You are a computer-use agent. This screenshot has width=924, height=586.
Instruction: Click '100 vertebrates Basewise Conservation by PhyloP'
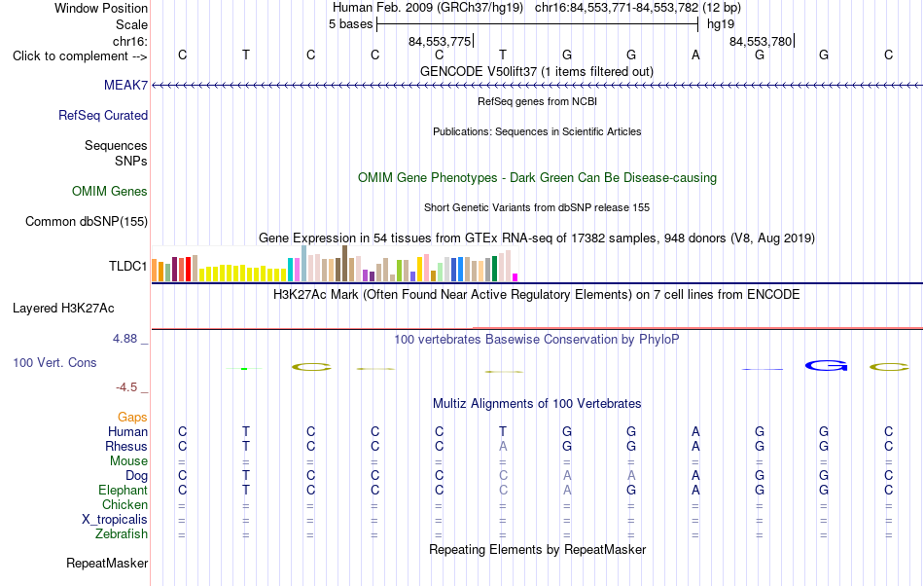(537, 340)
